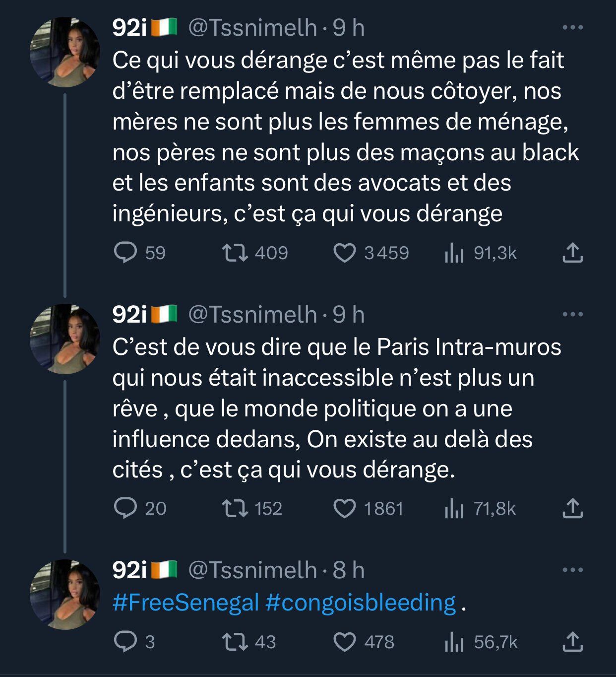Open more options for the first tweet
The width and height of the screenshot is (616, 677).
point(572,27)
